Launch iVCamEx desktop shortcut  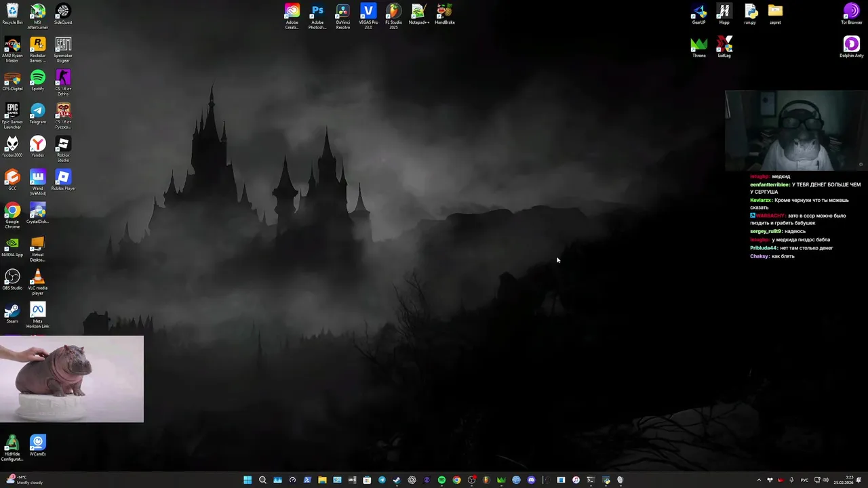pos(38,446)
